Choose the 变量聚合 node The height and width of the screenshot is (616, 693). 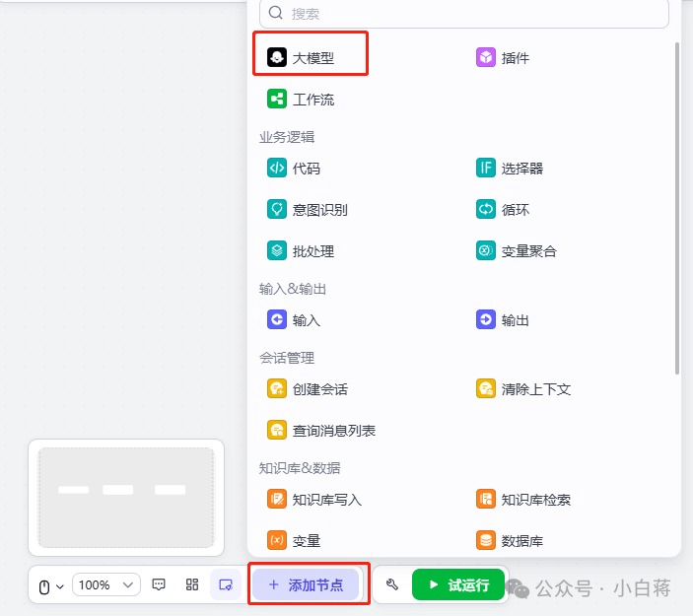517,251
